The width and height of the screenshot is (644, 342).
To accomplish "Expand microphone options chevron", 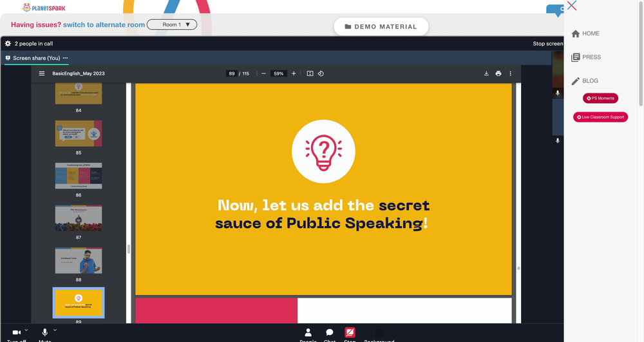I will [x=55, y=330].
